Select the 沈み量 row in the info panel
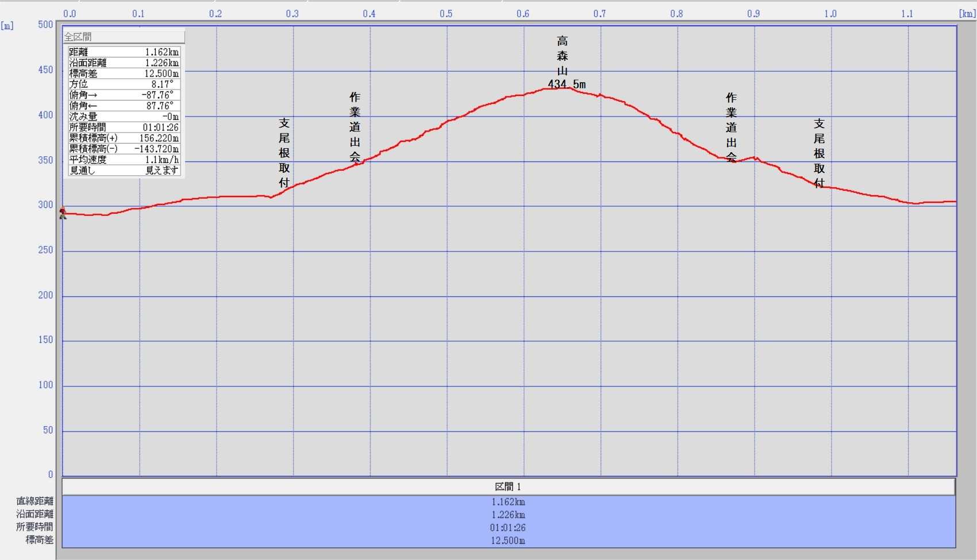The image size is (977, 560). pos(124,117)
